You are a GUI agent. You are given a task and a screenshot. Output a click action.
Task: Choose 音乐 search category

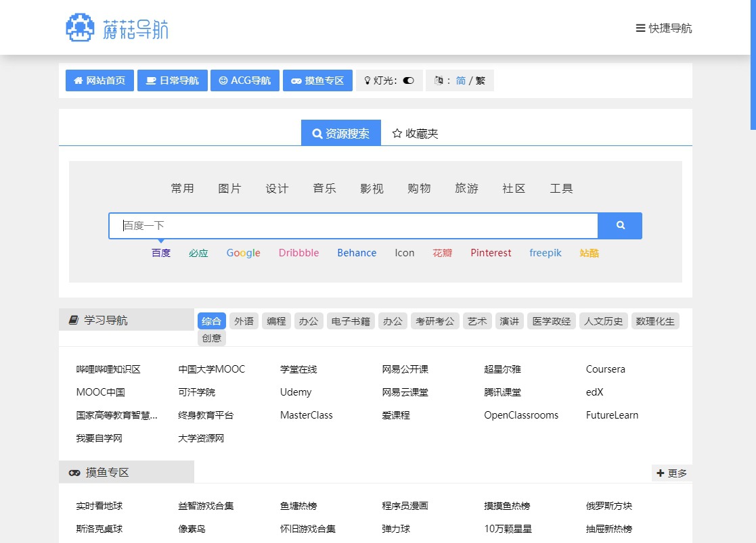pos(324,189)
